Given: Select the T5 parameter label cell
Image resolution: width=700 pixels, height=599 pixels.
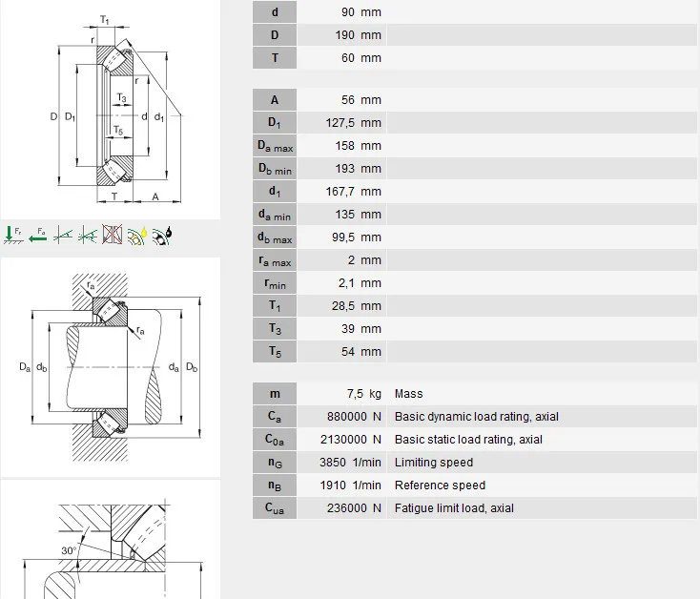Looking at the screenshot, I should (275, 352).
